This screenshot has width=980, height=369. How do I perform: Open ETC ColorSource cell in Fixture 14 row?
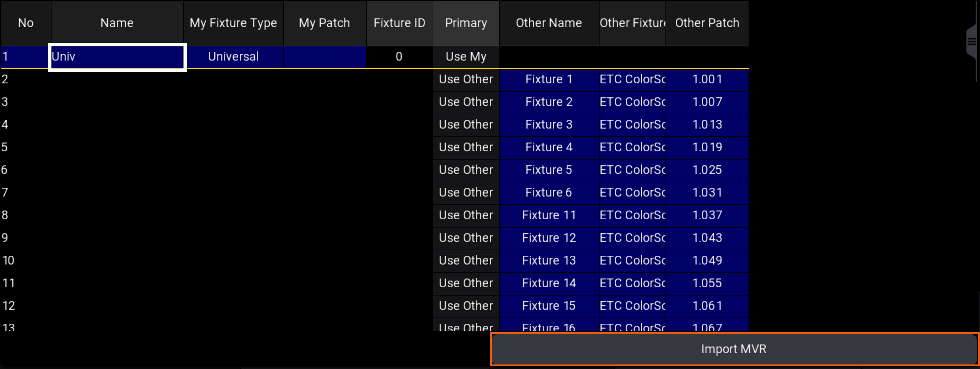click(x=632, y=283)
